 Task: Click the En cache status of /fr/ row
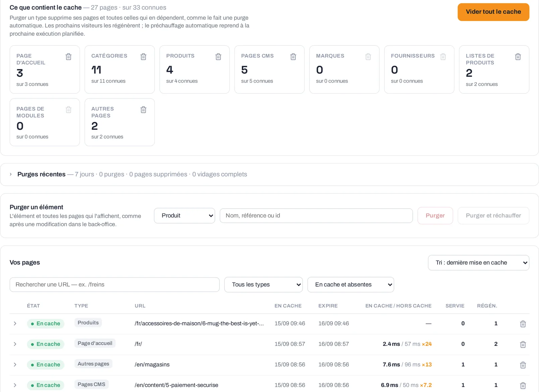coord(45,344)
